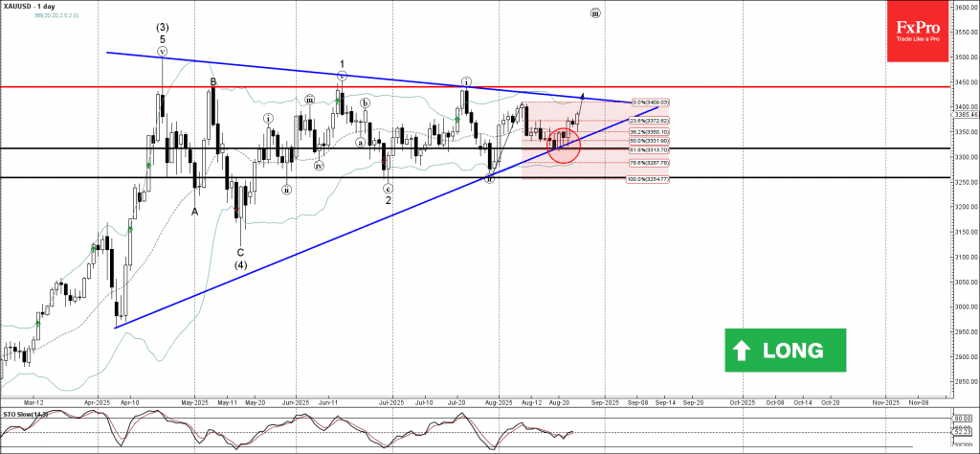
Task: Click the wave label B near May 2025
Action: pyautogui.click(x=213, y=82)
